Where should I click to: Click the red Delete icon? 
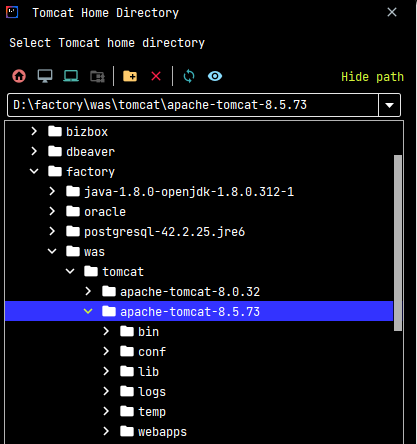point(156,76)
